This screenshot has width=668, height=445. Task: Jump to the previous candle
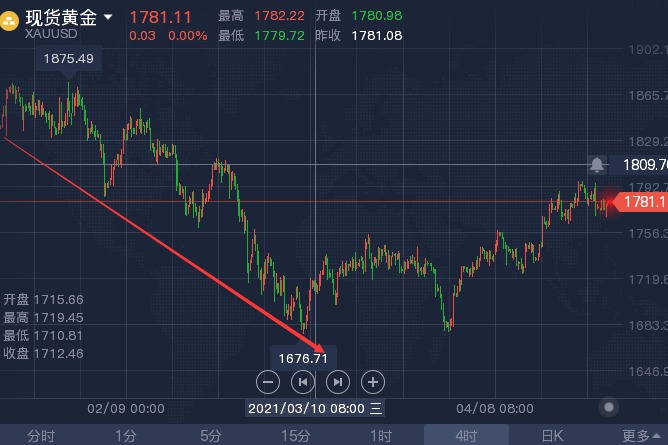(x=302, y=381)
